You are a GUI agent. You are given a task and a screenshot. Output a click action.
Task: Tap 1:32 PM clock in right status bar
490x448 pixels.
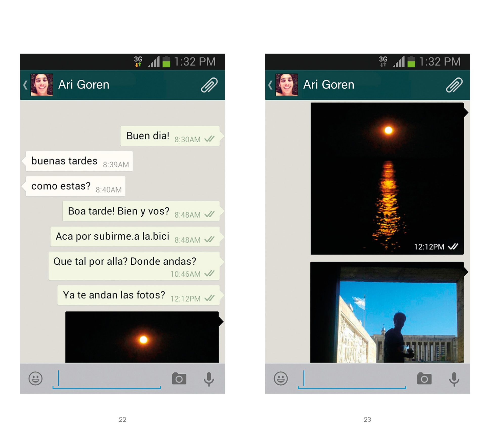tap(440, 62)
